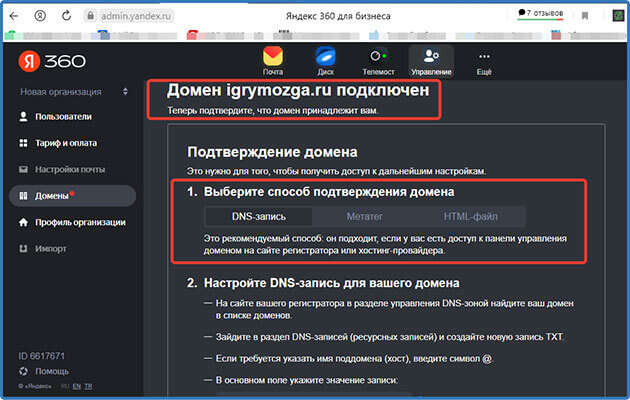Open the Управление admin section
Viewport: 630px width, 400px height.
pos(431,61)
